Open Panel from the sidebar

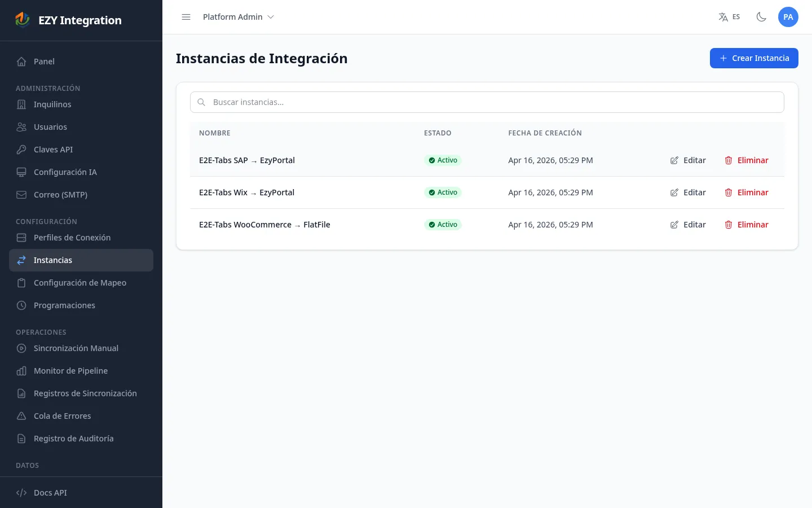click(x=81, y=62)
